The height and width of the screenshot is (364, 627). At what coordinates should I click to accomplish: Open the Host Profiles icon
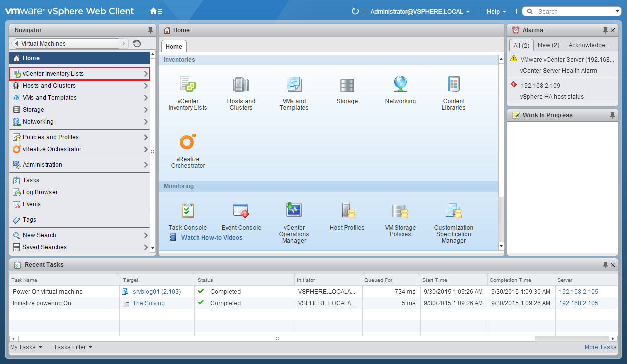(348, 210)
